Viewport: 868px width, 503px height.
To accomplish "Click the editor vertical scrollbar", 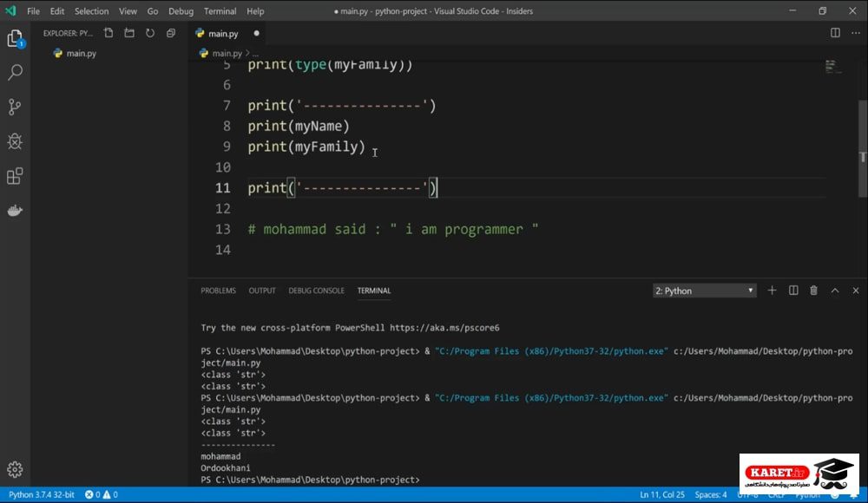I will pyautogui.click(x=863, y=148).
